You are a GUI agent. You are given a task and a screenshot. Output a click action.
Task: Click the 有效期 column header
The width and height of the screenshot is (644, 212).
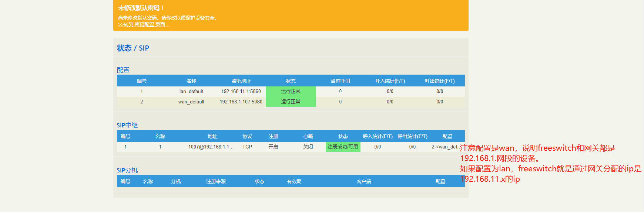[294, 181]
